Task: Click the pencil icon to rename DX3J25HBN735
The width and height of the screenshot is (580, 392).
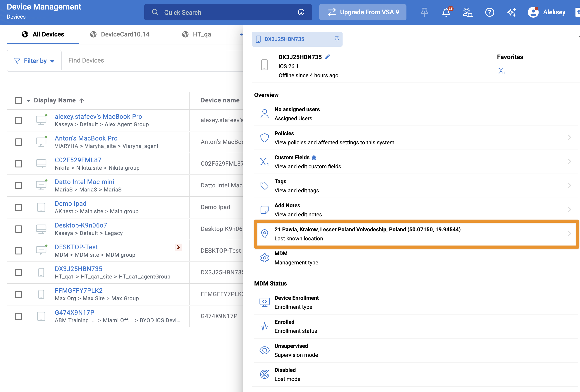Action: tap(327, 57)
